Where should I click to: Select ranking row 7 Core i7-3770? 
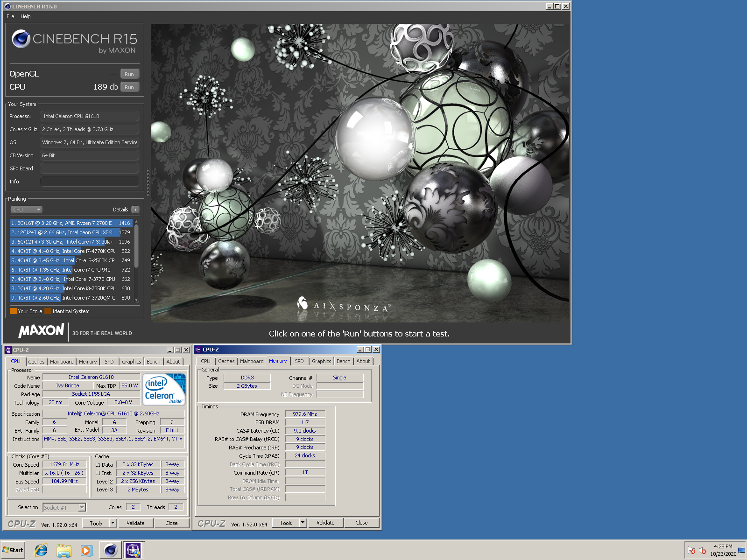71,279
